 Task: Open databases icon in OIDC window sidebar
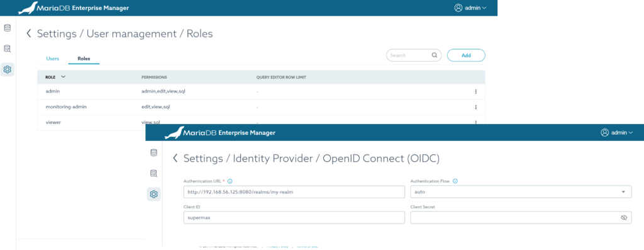153,153
